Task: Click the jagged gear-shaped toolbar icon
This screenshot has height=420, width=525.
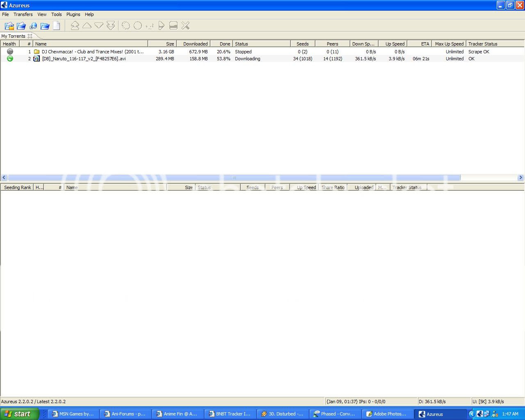Action: (x=126, y=26)
